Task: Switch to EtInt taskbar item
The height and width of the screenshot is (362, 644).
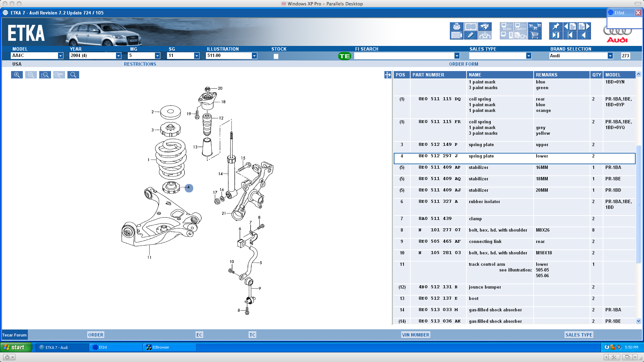Action: (x=116, y=347)
